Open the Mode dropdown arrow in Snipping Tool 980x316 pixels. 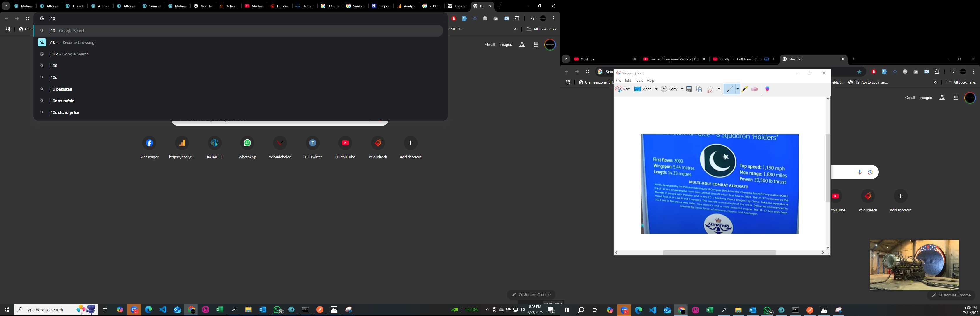click(x=656, y=89)
